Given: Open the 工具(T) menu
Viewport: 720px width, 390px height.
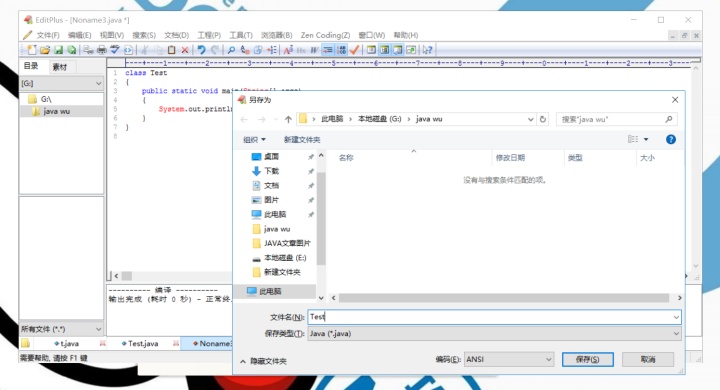Looking at the screenshot, I should 241,35.
